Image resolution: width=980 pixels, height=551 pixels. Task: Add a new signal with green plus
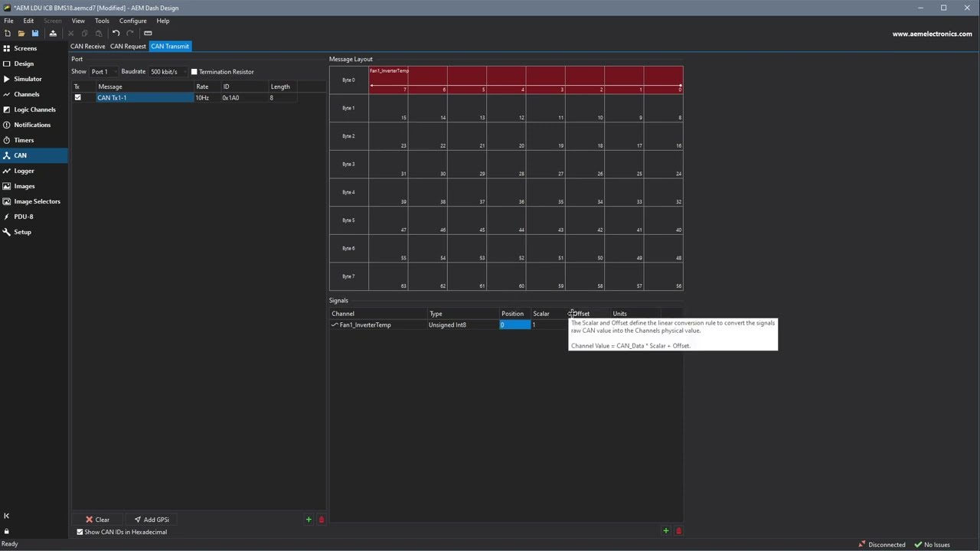pos(665,530)
